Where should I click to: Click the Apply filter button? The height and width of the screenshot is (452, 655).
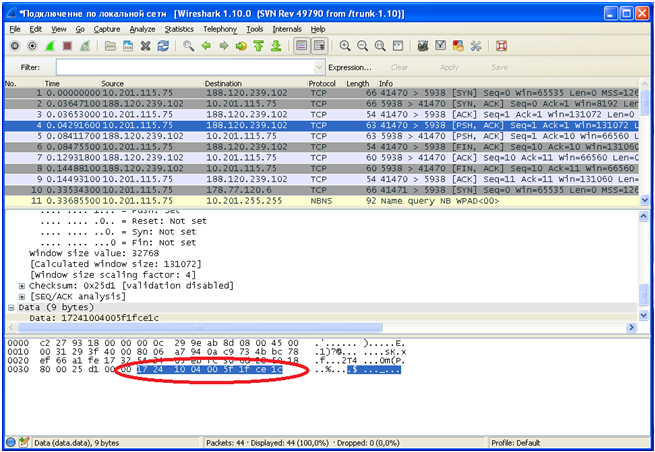coord(449,67)
